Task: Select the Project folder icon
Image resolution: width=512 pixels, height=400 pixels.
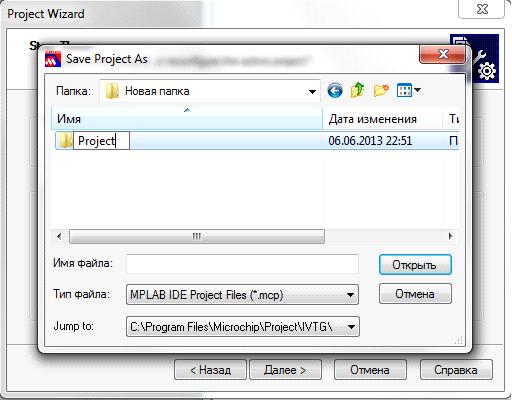Action: pos(64,140)
